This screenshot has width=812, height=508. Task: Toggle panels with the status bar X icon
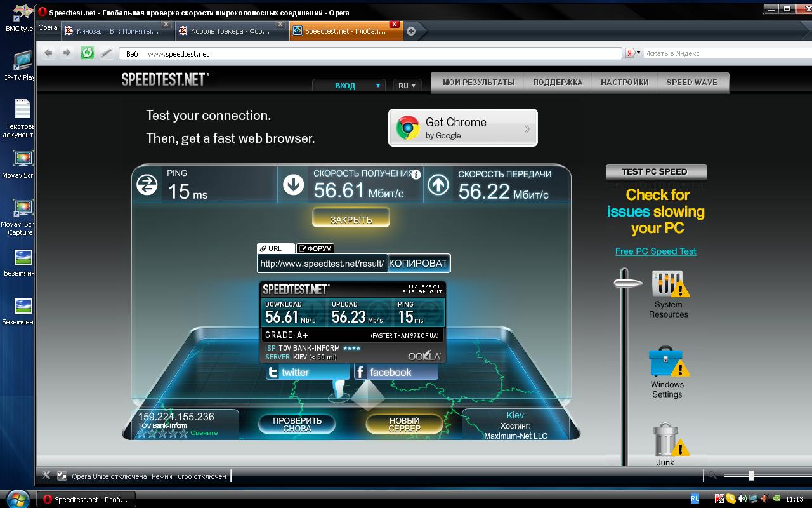pos(46,475)
